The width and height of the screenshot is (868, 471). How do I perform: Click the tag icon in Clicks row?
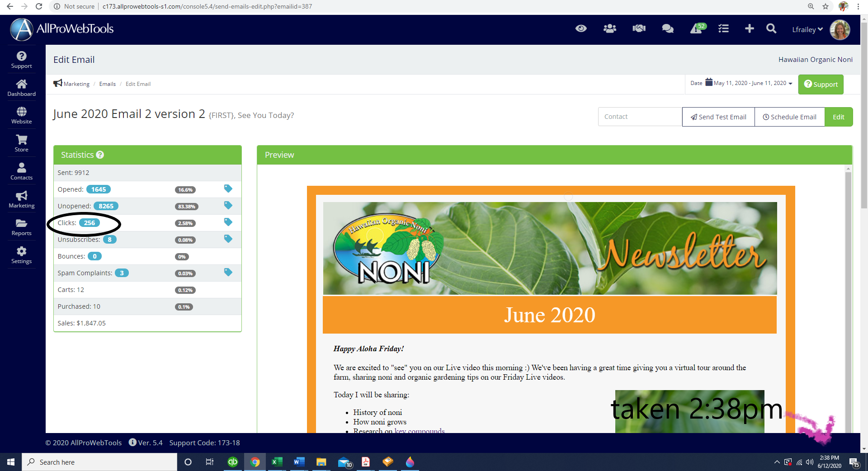pos(228,222)
